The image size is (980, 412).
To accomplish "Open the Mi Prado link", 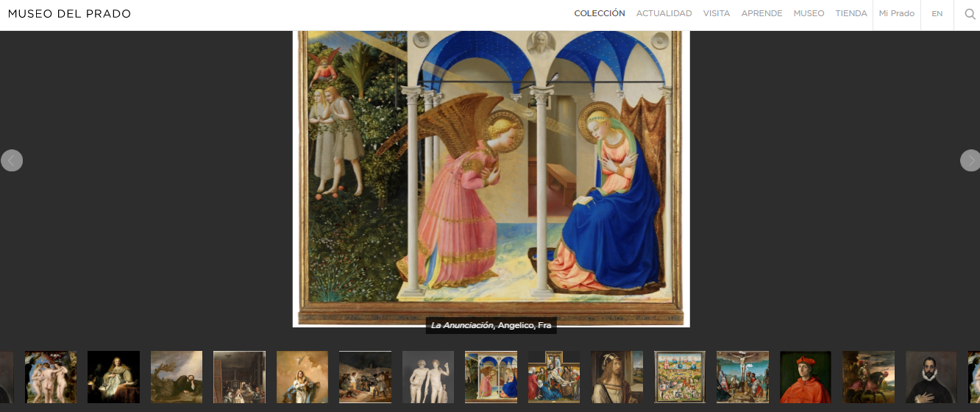I will [x=897, y=13].
